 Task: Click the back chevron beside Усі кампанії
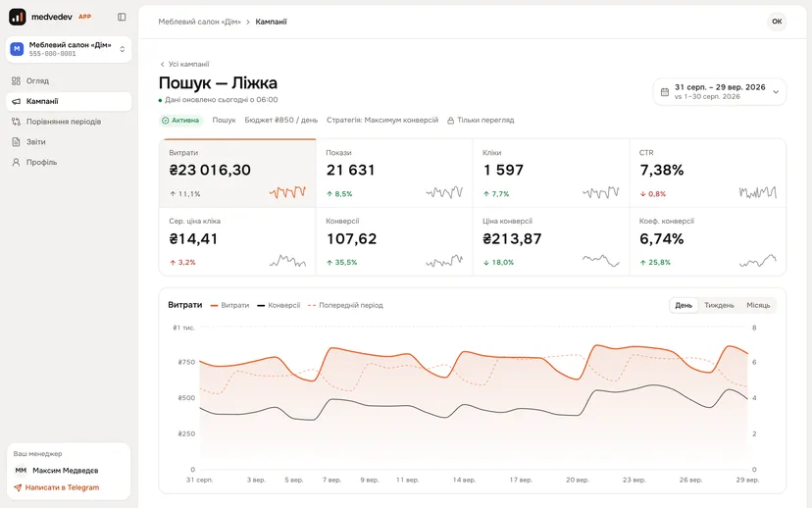[162, 64]
